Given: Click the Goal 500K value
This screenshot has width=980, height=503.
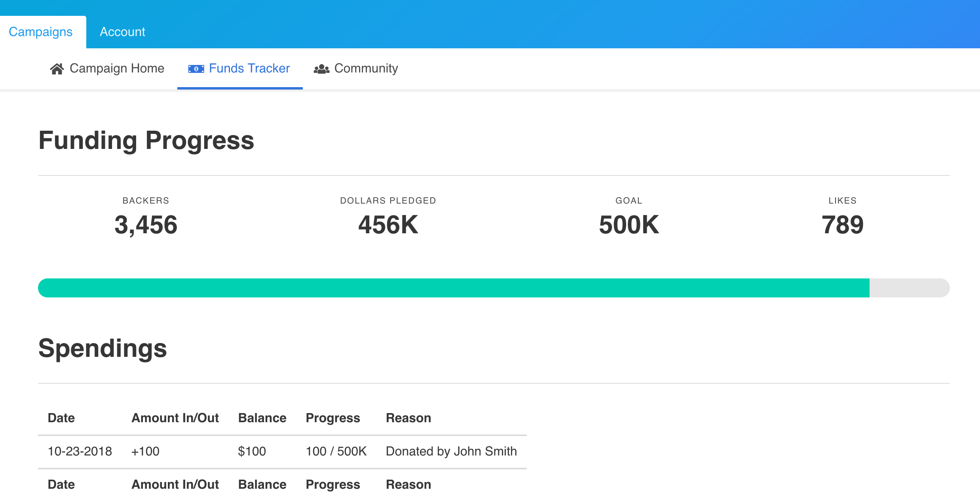Looking at the screenshot, I should [x=629, y=225].
